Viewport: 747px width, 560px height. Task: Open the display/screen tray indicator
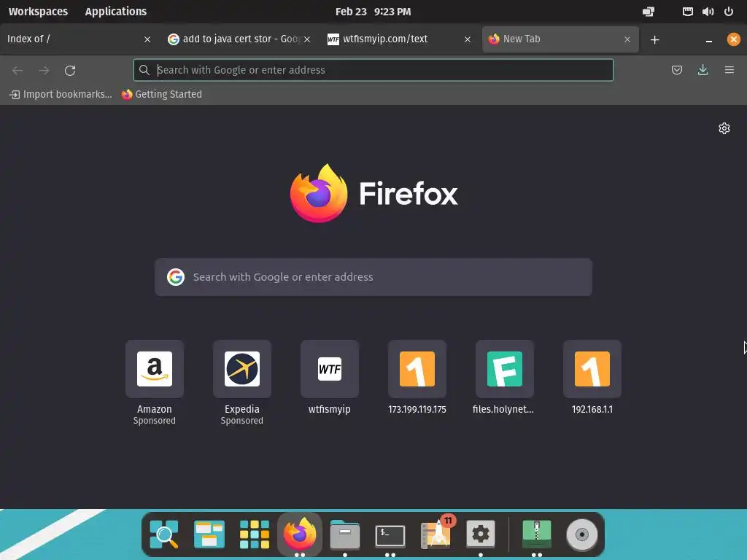[x=649, y=12]
